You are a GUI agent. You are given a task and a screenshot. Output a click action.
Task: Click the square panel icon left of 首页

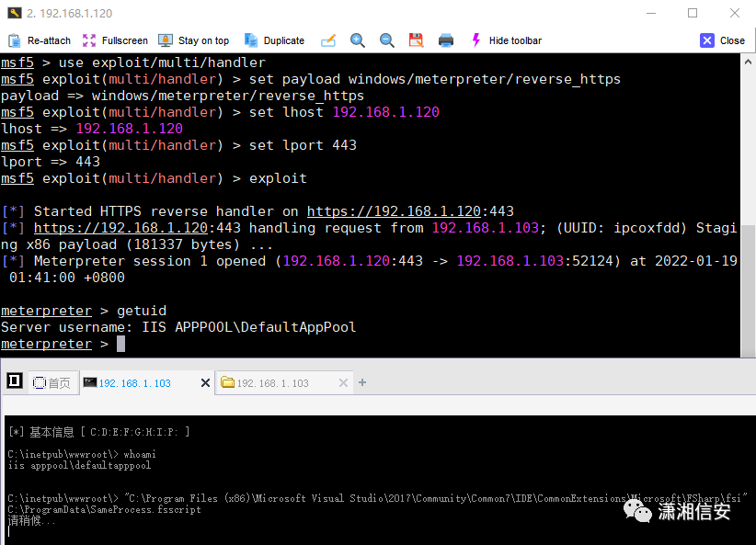point(15,381)
